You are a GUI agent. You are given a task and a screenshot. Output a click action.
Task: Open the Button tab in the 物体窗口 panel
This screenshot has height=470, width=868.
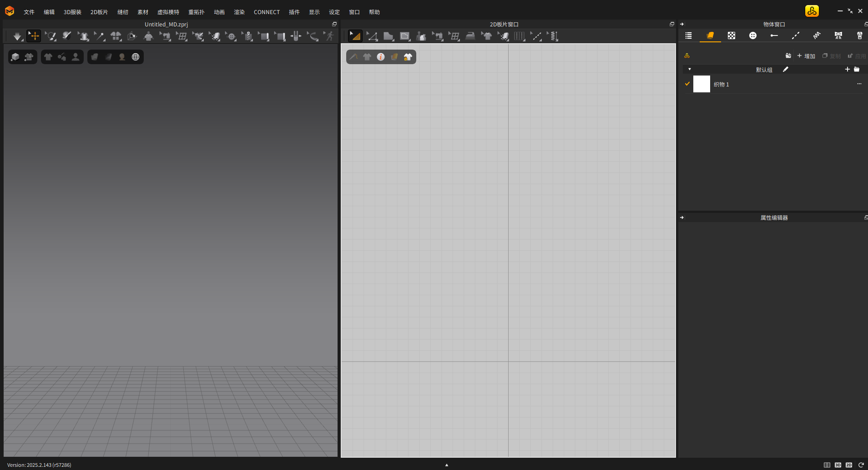coord(753,35)
